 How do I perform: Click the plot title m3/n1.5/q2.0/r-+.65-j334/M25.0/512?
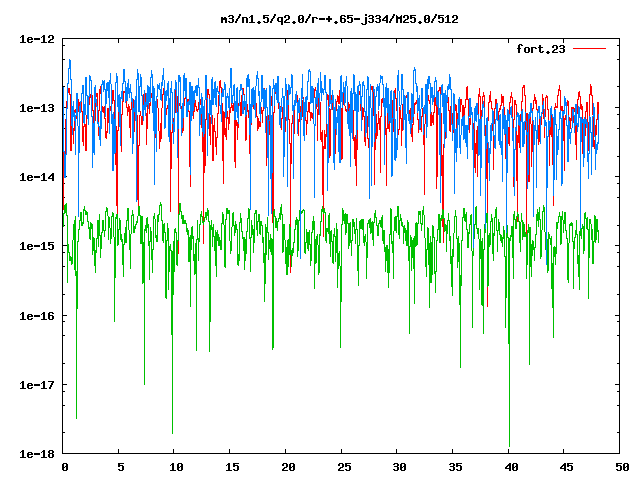coord(339,19)
